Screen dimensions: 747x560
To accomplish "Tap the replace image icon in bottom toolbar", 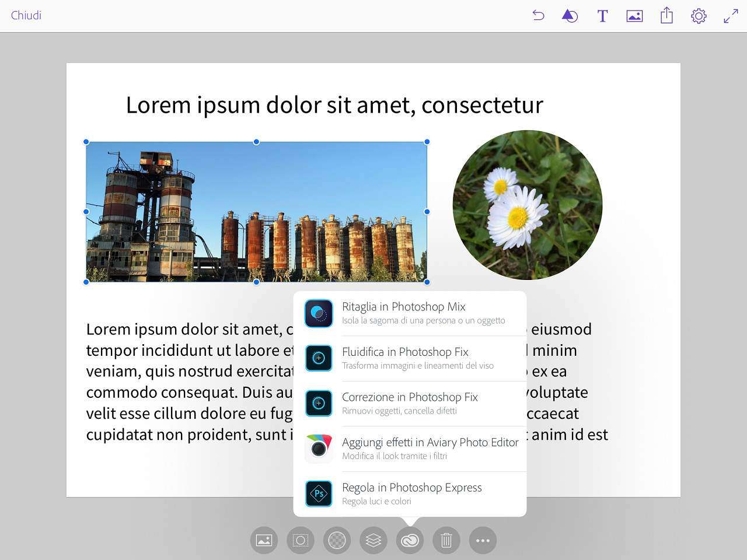I will click(264, 540).
